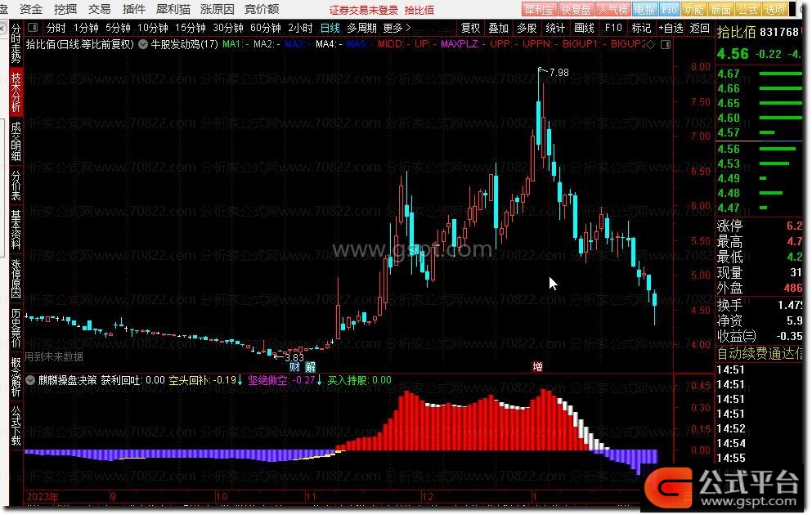812x515 pixels.
Task: Click the diamond icon after BIGUP2
Action: tap(651, 45)
